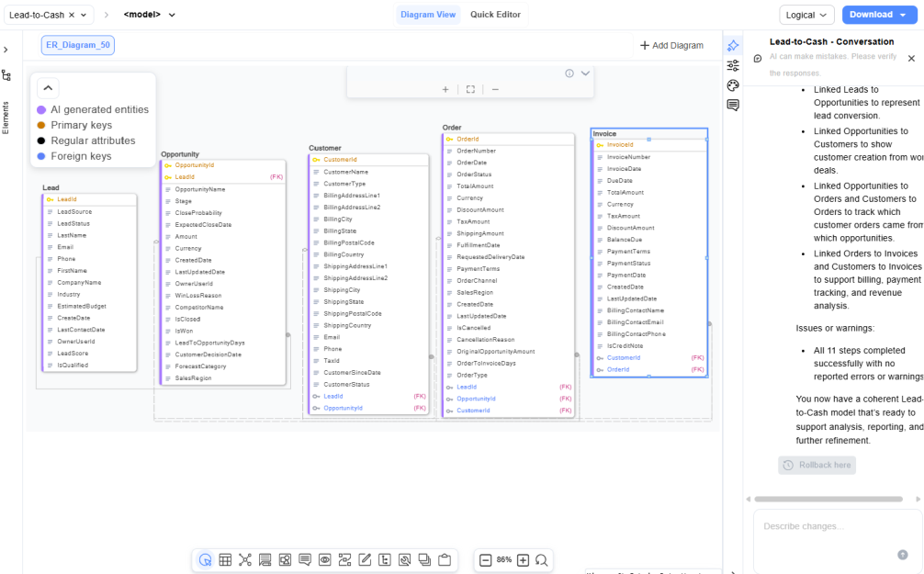Select the Order entity title
This screenshot has height=574, width=924.
tap(452, 128)
